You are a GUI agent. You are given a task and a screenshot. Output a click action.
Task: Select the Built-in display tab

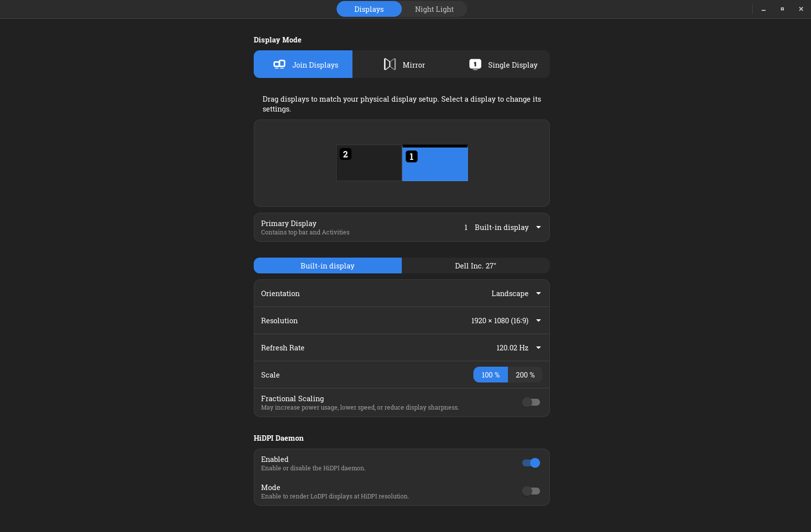(x=327, y=266)
